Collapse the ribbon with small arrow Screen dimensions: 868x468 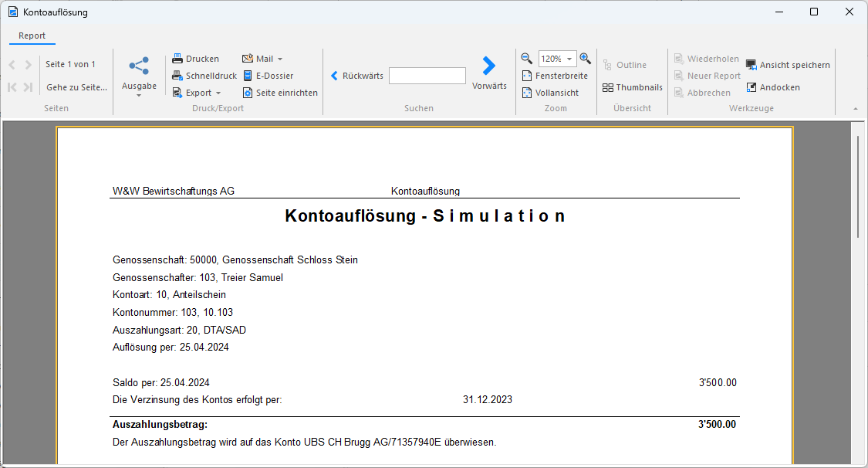(x=855, y=109)
